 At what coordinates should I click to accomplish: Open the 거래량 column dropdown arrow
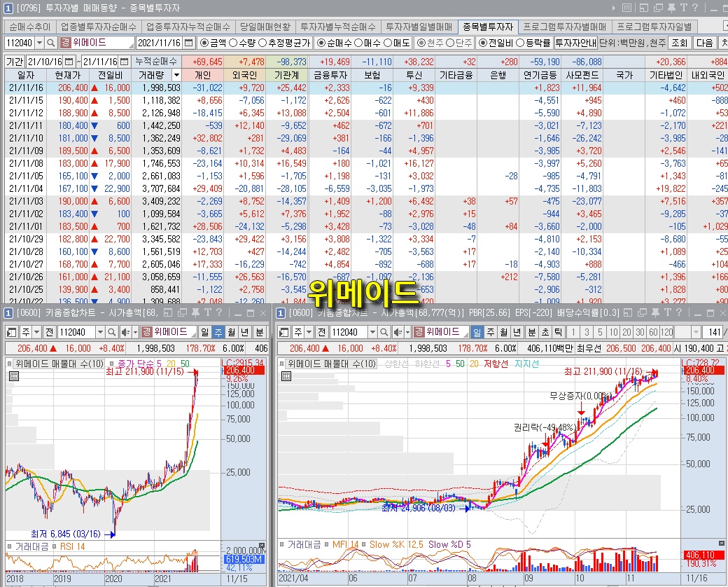(x=176, y=75)
